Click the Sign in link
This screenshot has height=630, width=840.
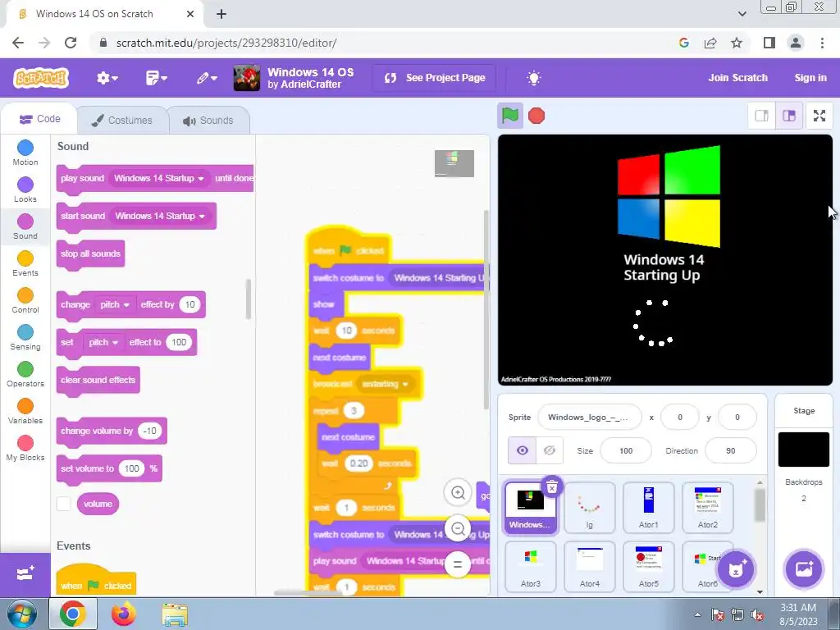[x=810, y=78]
